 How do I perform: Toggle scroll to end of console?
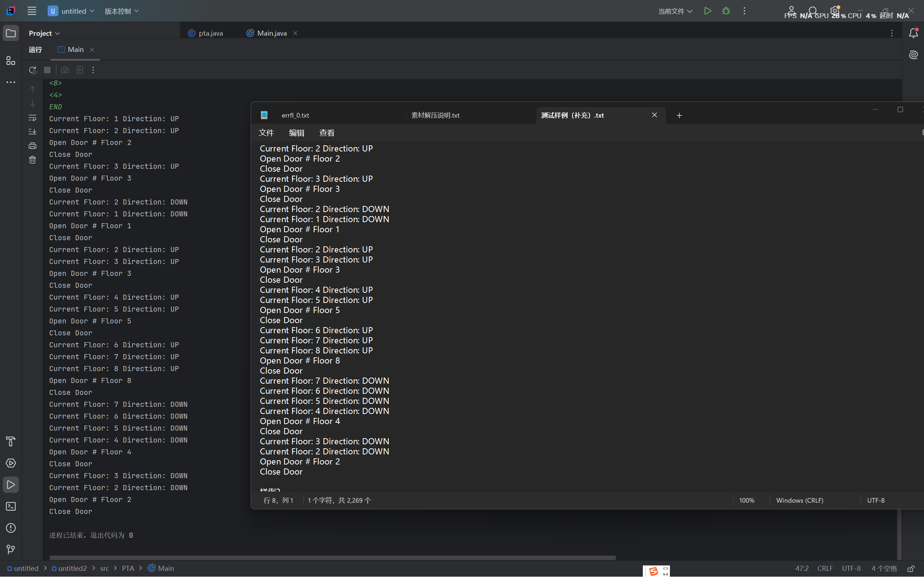[32, 132]
